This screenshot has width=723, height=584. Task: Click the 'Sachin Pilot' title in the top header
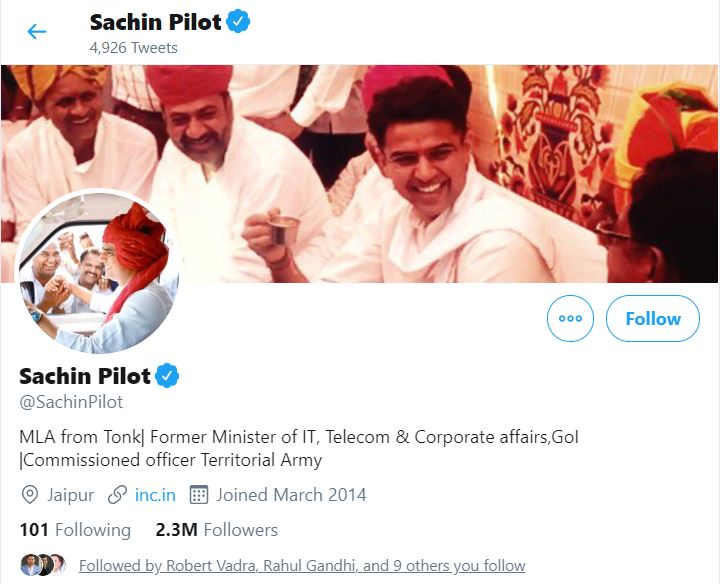pyautogui.click(x=154, y=21)
